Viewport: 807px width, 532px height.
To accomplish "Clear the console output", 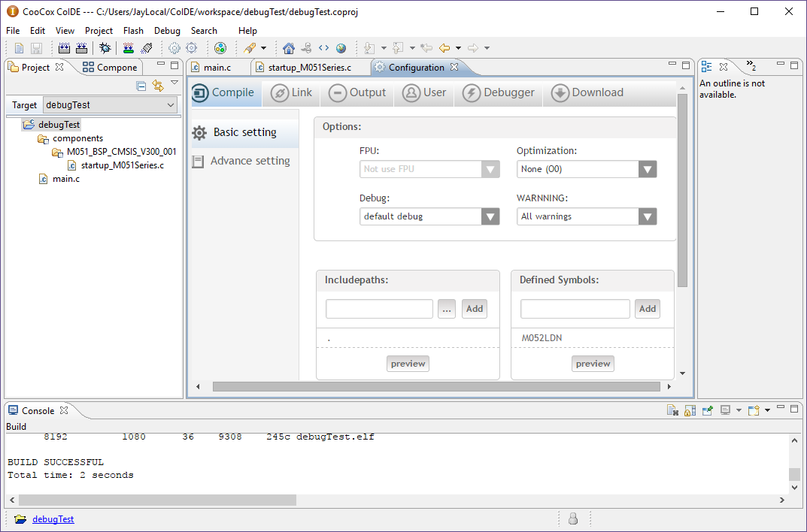I will pos(673,410).
